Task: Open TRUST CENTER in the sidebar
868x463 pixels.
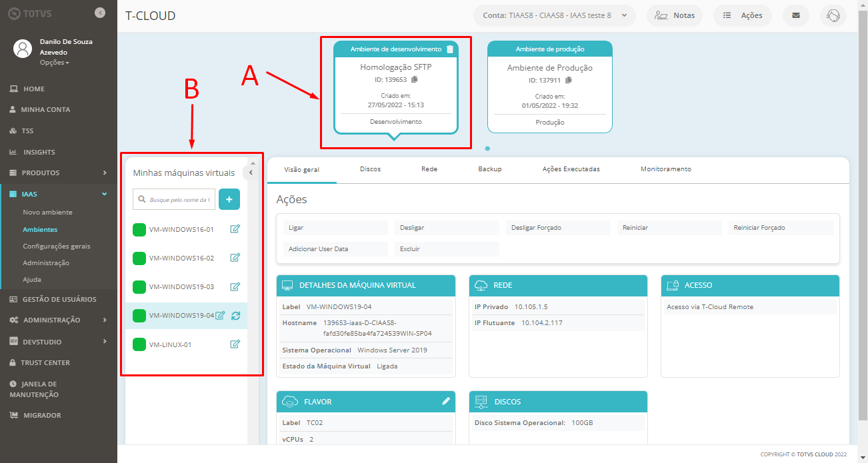Action: pyautogui.click(x=45, y=362)
